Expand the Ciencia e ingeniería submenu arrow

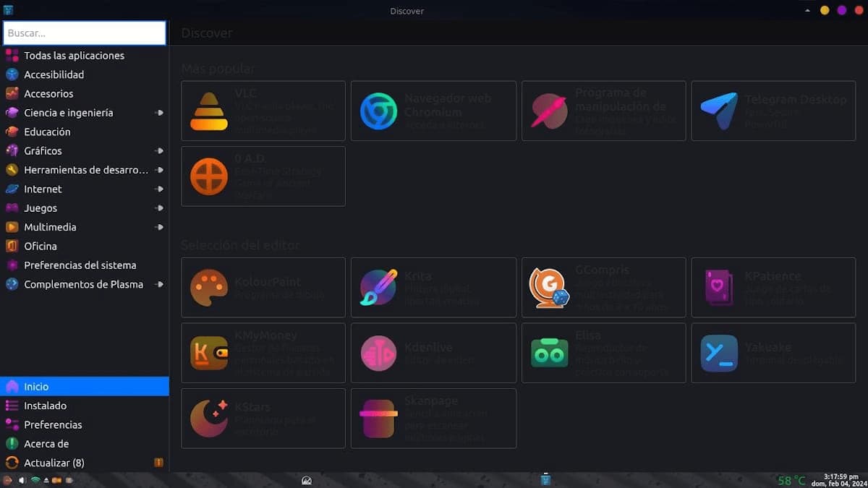coord(159,113)
